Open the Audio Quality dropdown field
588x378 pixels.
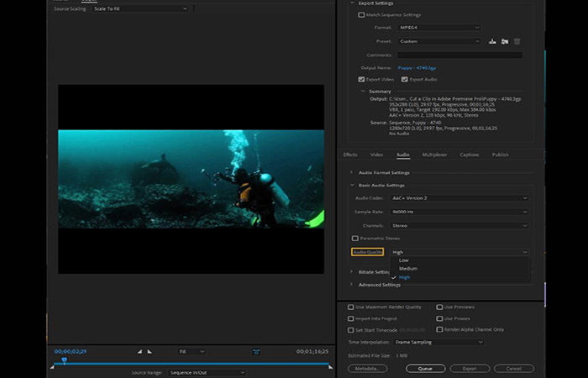click(459, 252)
